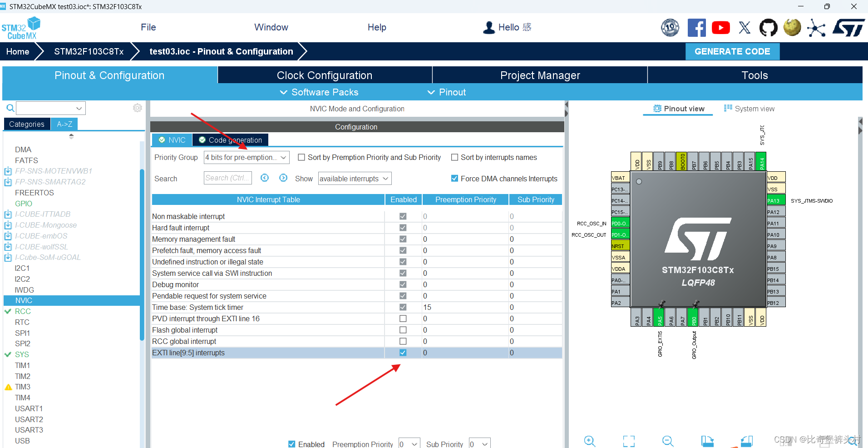The width and height of the screenshot is (868, 448).
Task: Switch to Clock Configuration tab
Action: coord(325,75)
